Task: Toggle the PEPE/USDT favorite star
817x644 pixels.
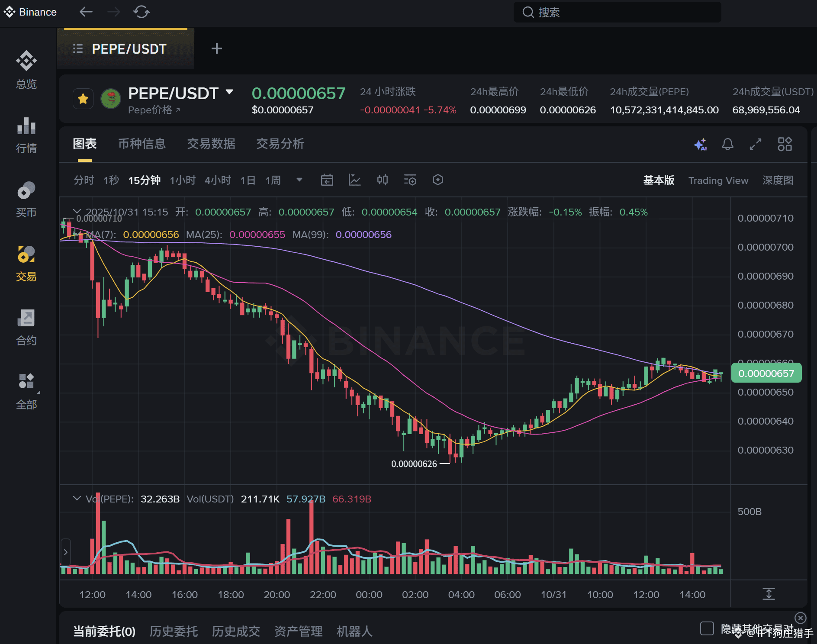Action: (x=83, y=99)
